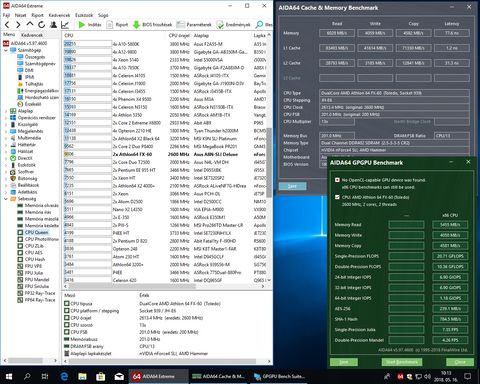Switch to GPGPU Bench Suite taskbar item
Viewport: 480px width, 384px height.
[x=279, y=376]
